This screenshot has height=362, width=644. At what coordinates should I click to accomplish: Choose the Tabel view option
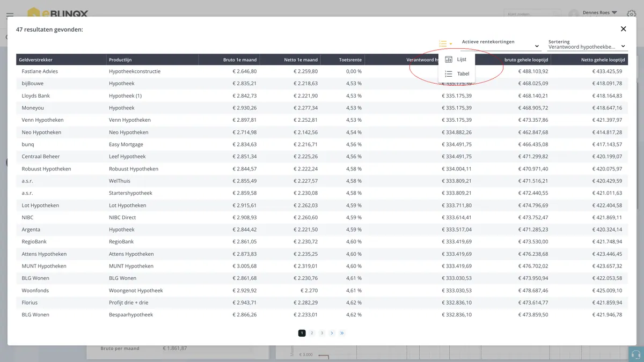[457, 74]
